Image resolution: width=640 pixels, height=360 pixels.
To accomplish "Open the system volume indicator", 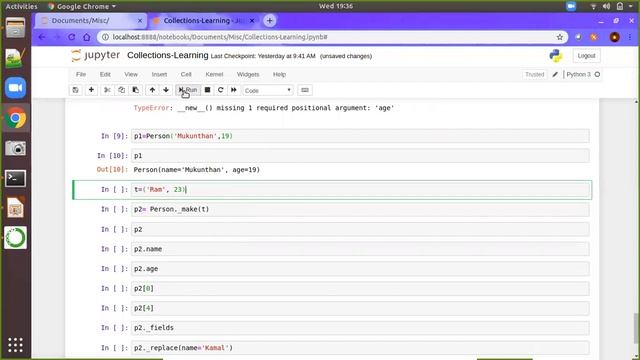I will pos(607,6).
